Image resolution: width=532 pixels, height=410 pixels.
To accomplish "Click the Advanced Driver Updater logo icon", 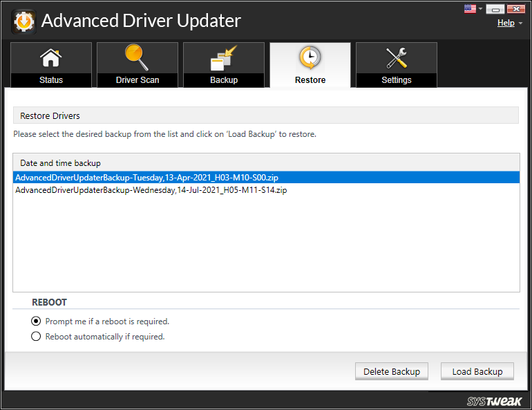I will point(23,21).
